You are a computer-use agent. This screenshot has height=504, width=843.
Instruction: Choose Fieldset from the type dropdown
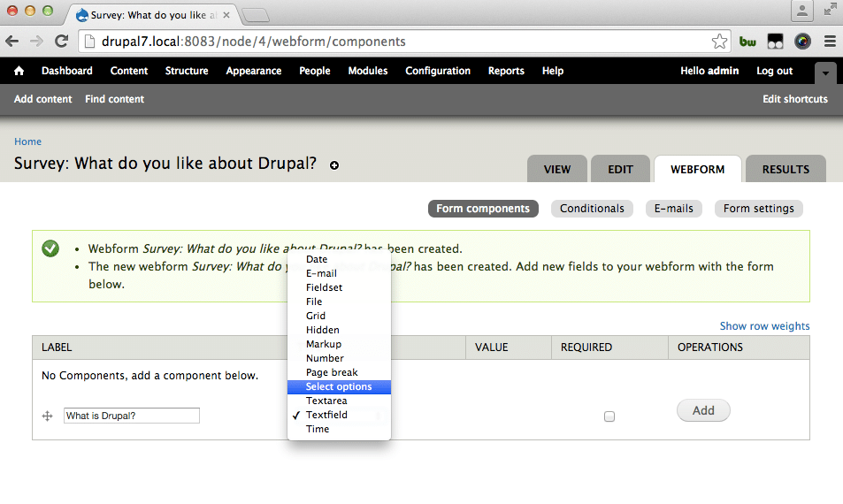click(x=340, y=287)
